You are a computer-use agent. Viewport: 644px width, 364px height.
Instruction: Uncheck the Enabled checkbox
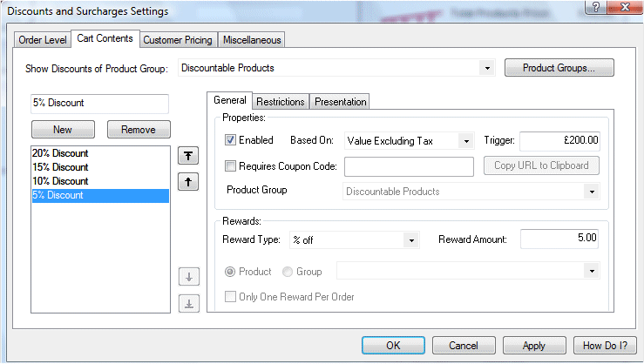[x=231, y=140]
